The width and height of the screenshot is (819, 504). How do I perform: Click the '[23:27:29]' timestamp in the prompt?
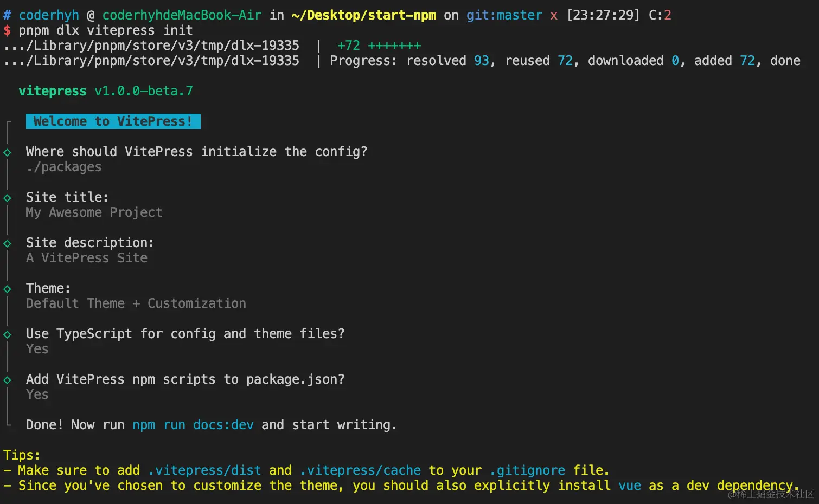pyautogui.click(x=603, y=15)
